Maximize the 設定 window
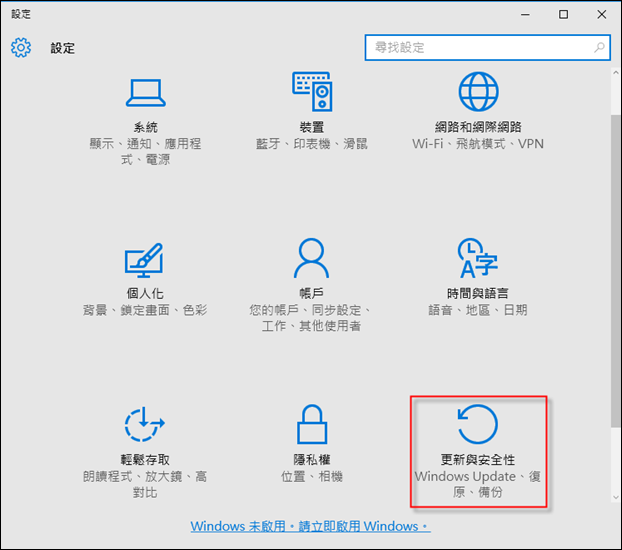Viewport: 622px width, 550px height. (x=563, y=15)
